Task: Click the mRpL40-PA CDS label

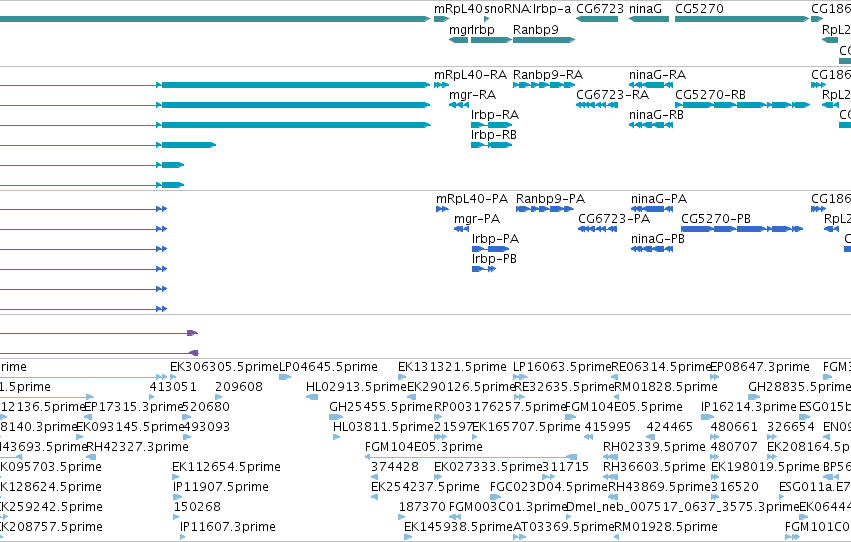Action: [x=472, y=199]
